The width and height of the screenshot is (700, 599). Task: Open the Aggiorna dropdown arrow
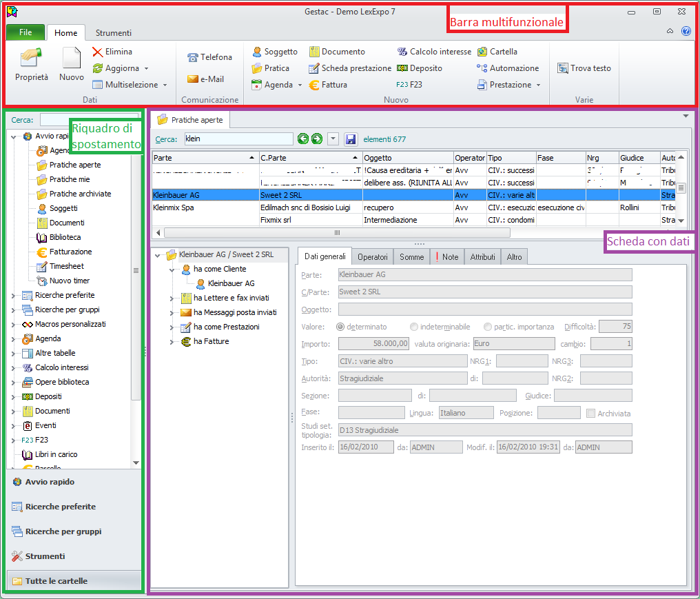(x=147, y=69)
